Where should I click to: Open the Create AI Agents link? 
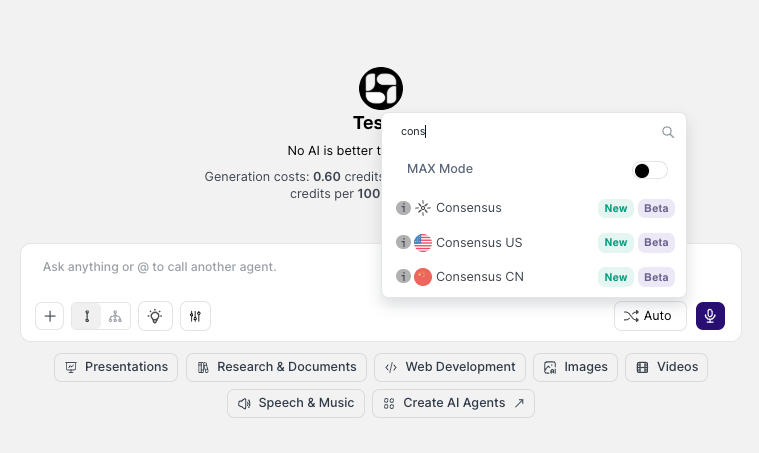pos(453,403)
